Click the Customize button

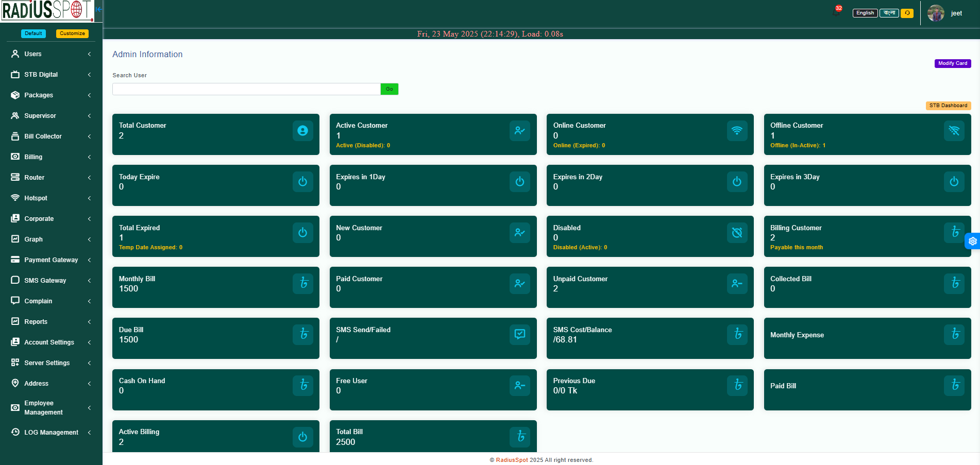pos(72,33)
